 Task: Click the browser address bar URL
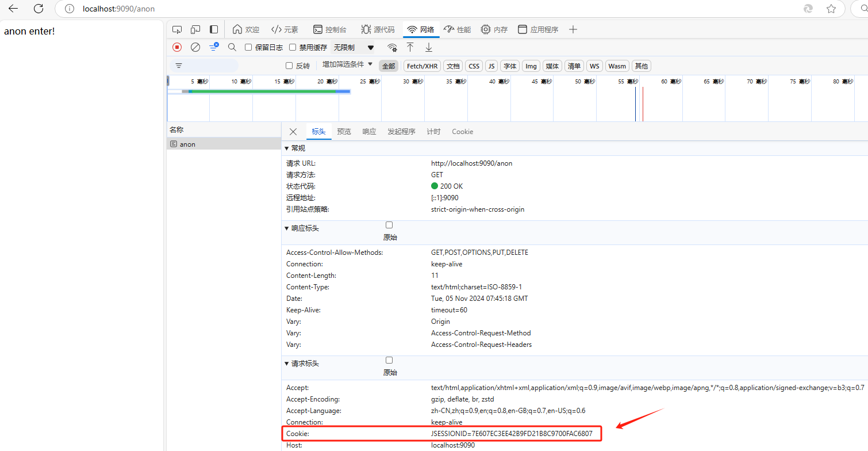119,9
